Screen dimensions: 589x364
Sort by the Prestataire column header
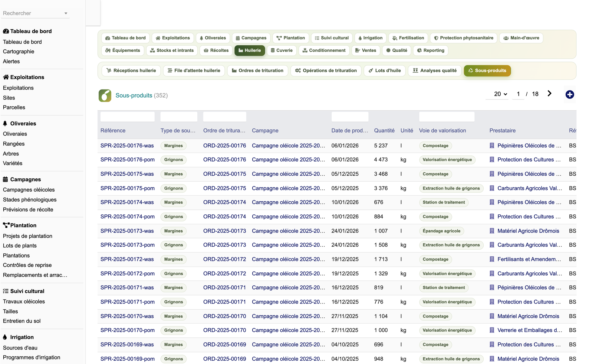tap(502, 131)
